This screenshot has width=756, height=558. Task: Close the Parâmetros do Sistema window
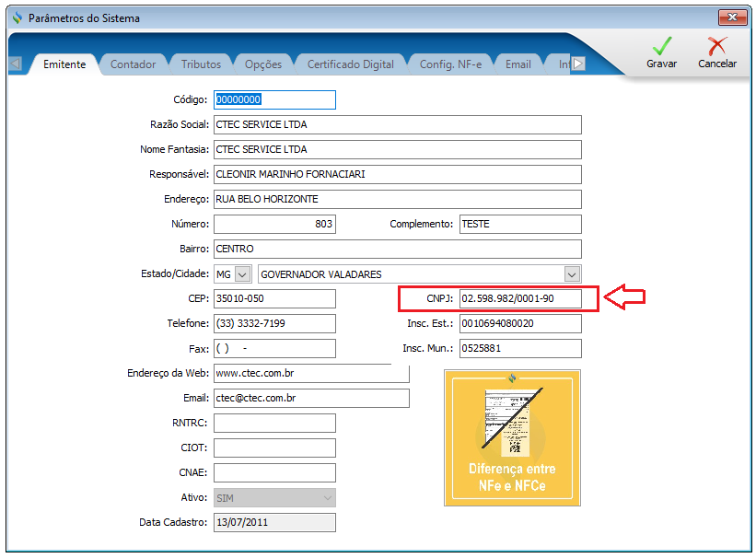pos(732,17)
